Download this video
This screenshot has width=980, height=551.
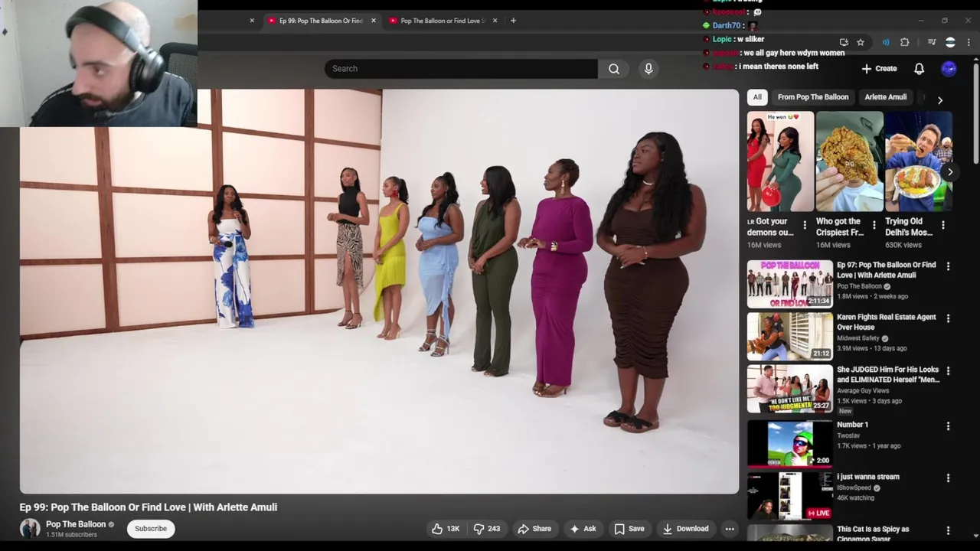coord(685,529)
